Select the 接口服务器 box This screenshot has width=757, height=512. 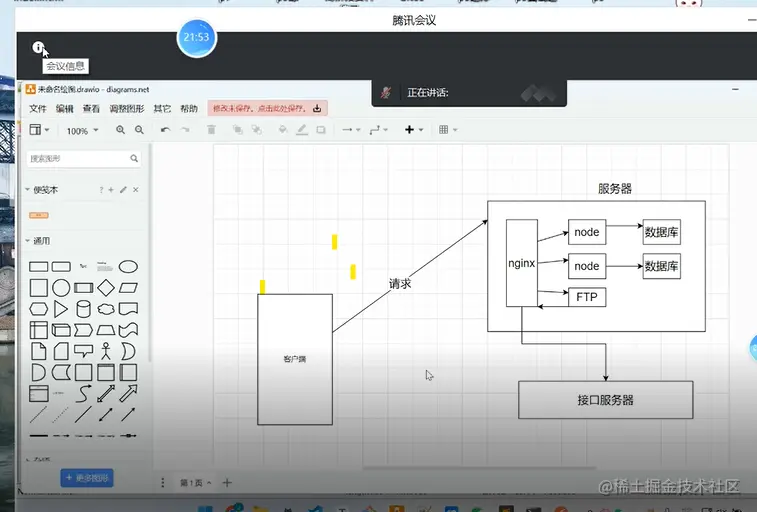pyautogui.click(x=605, y=400)
